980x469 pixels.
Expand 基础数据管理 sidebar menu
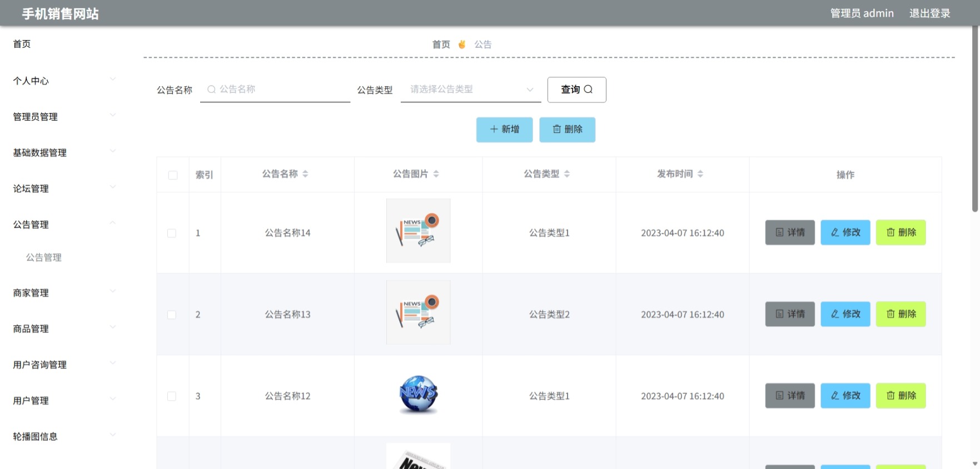pyautogui.click(x=64, y=153)
